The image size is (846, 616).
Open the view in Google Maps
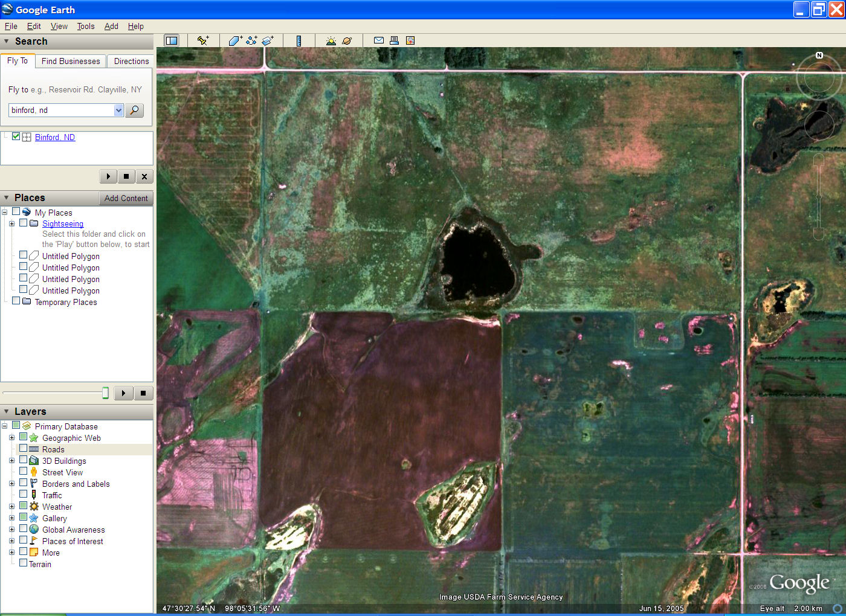pos(410,40)
